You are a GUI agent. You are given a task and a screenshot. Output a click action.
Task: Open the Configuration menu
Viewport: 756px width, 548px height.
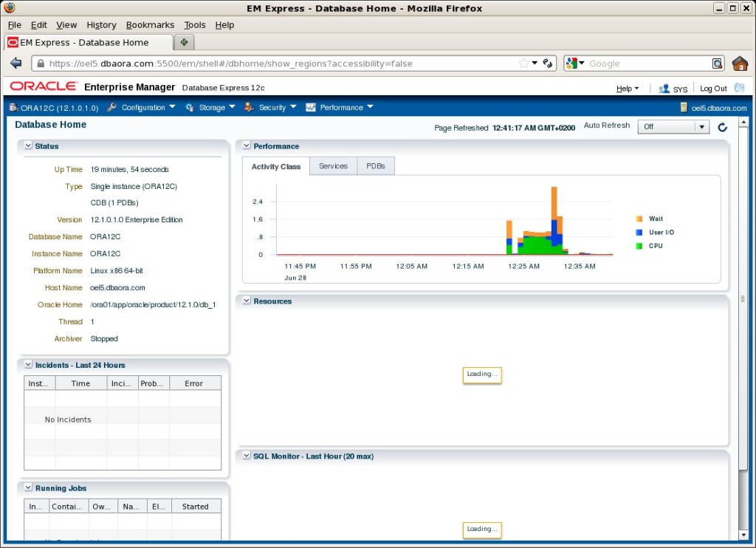click(x=148, y=107)
